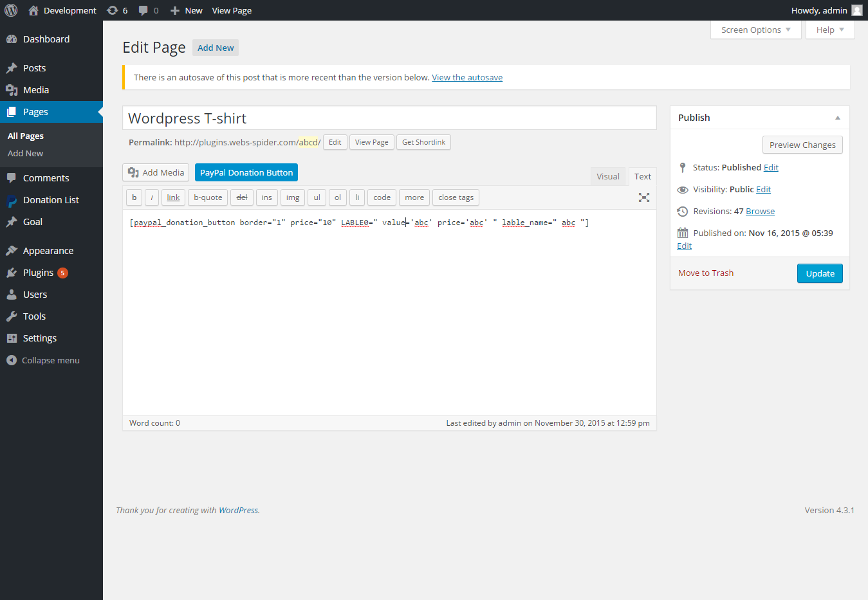Screen dimensions: 868x600
Task: Click the plus New content icon
Action: (x=174, y=10)
